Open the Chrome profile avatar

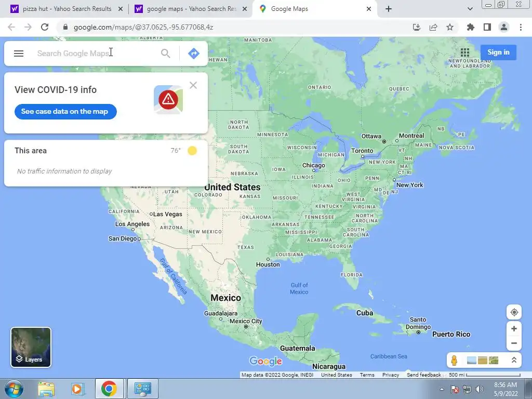(504, 27)
